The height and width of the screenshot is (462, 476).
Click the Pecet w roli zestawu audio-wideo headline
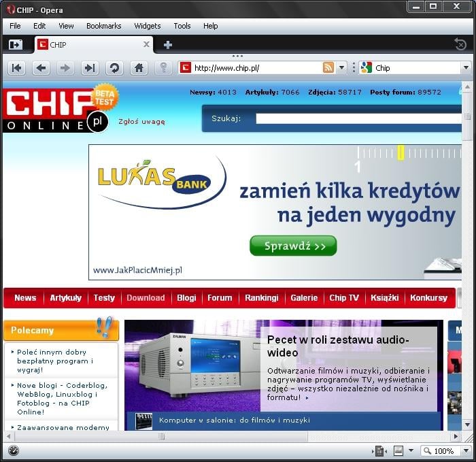click(338, 346)
